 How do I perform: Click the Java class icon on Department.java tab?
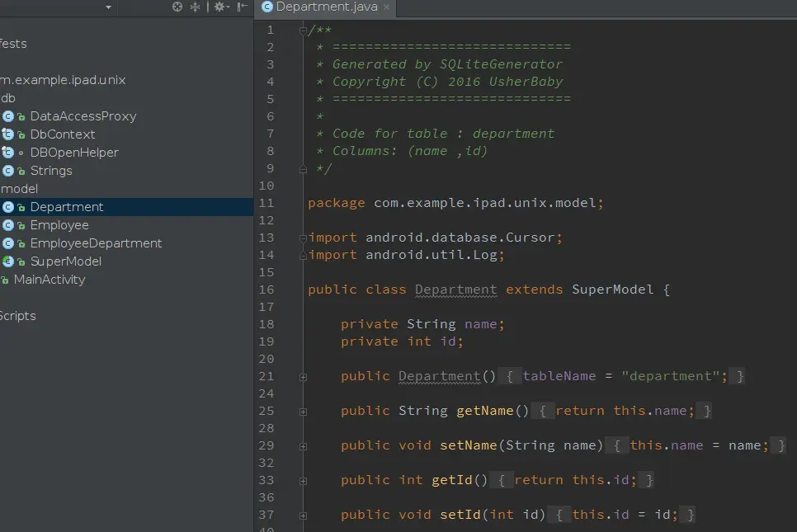(x=266, y=7)
